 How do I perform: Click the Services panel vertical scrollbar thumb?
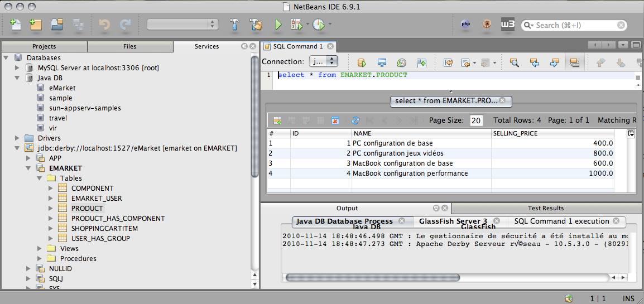(x=255, y=115)
